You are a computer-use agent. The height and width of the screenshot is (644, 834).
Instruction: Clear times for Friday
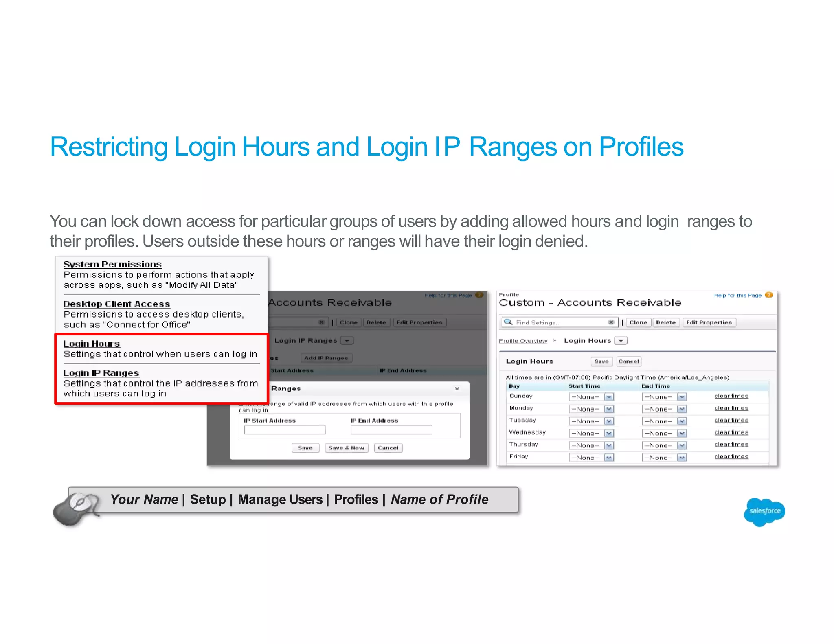[731, 457]
